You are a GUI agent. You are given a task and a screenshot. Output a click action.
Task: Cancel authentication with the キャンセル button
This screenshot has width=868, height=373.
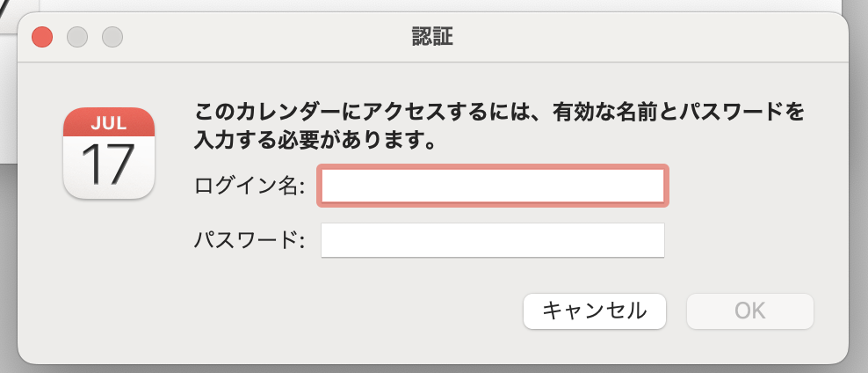coord(595,311)
